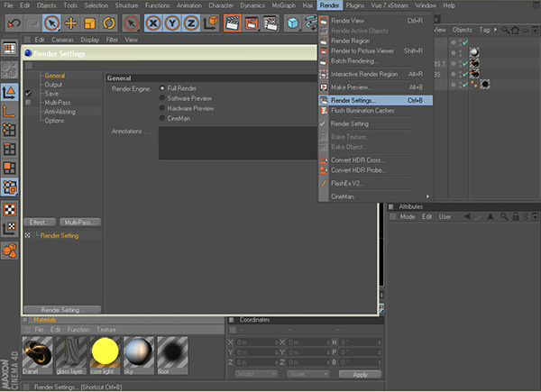541x392 pixels.
Task: Enable Points mode
Action: coord(10,130)
